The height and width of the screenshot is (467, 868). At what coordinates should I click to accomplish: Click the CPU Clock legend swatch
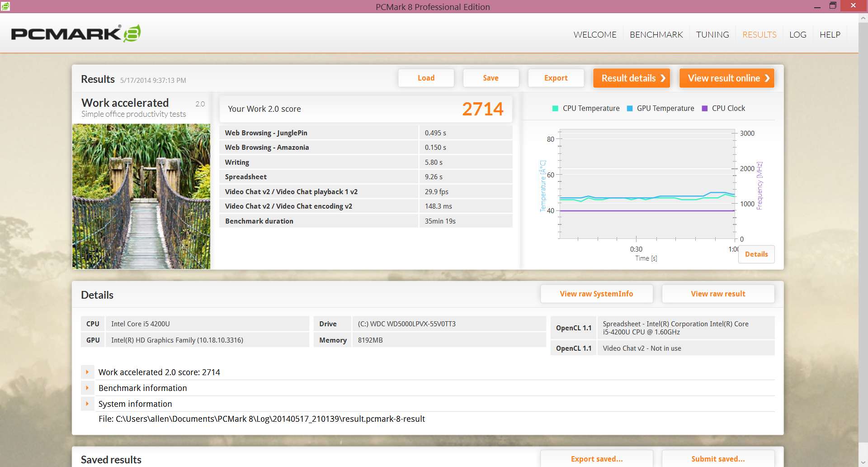[704, 108]
